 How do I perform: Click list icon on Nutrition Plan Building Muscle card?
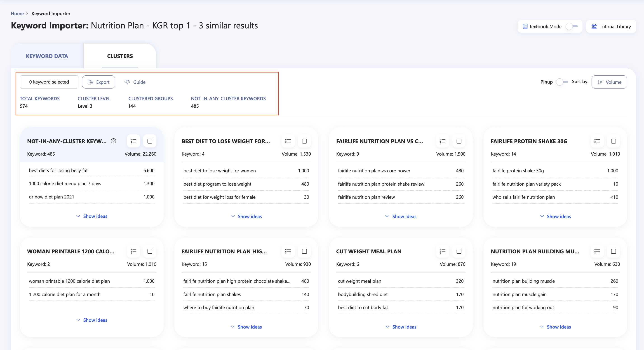point(597,251)
